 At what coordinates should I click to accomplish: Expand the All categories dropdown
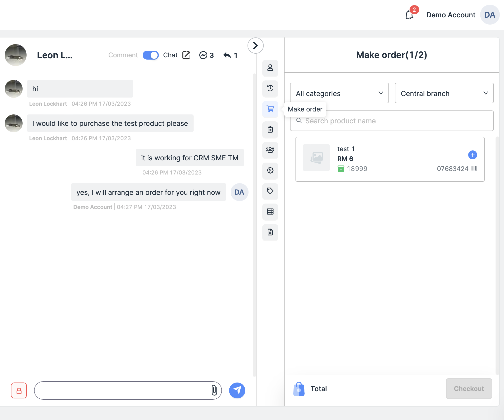click(x=339, y=93)
